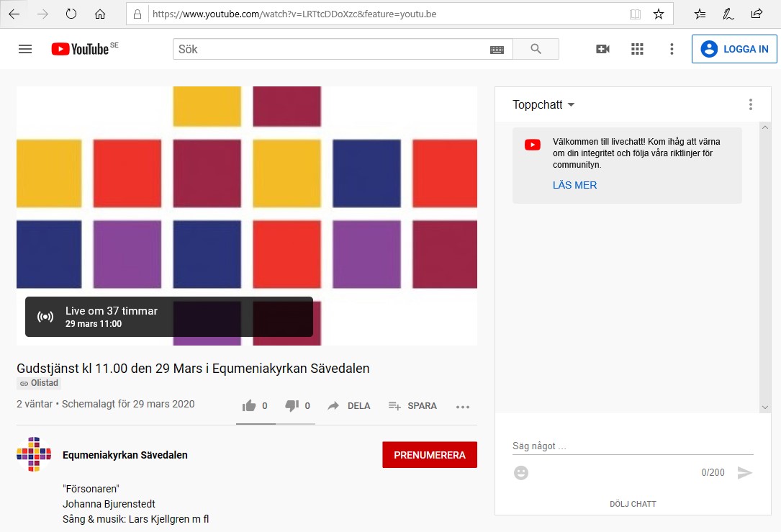
Task: Reload the page with the refresh icon
Action: click(x=71, y=14)
